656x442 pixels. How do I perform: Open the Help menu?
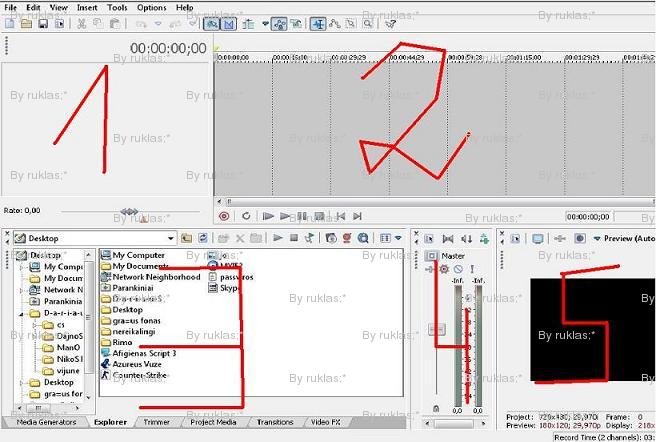tap(184, 8)
